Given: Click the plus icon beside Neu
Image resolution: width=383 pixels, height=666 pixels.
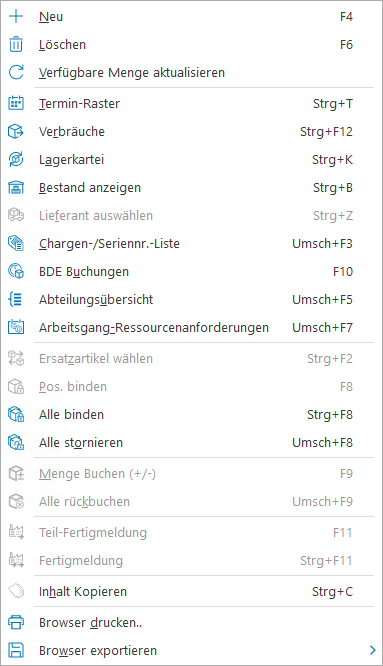Looking at the screenshot, I should [x=16, y=17].
